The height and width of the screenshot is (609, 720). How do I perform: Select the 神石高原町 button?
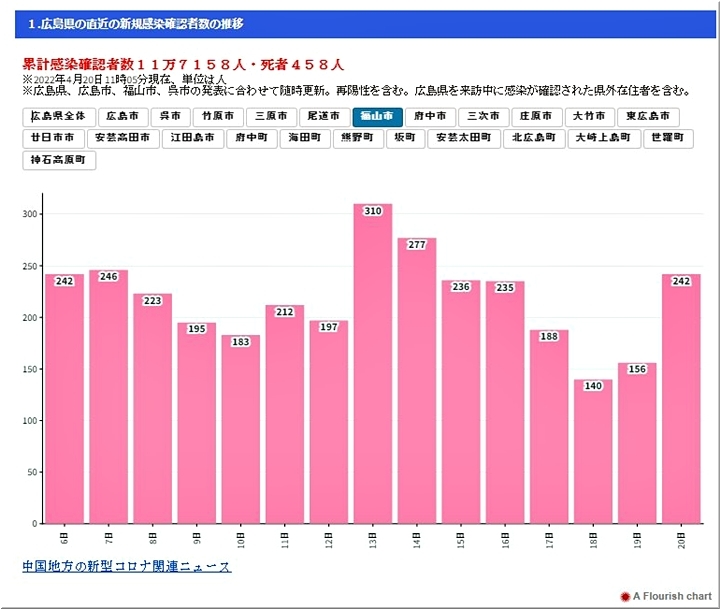pos(59,160)
